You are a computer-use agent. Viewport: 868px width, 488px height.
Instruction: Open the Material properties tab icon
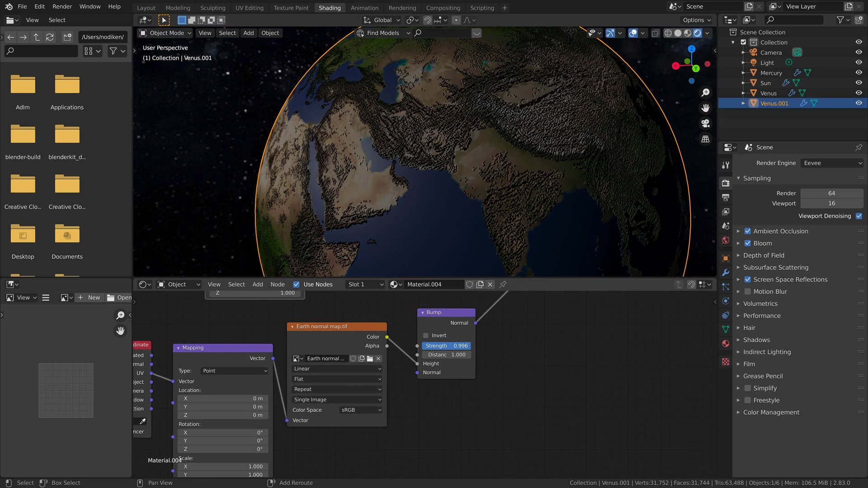coord(726,343)
